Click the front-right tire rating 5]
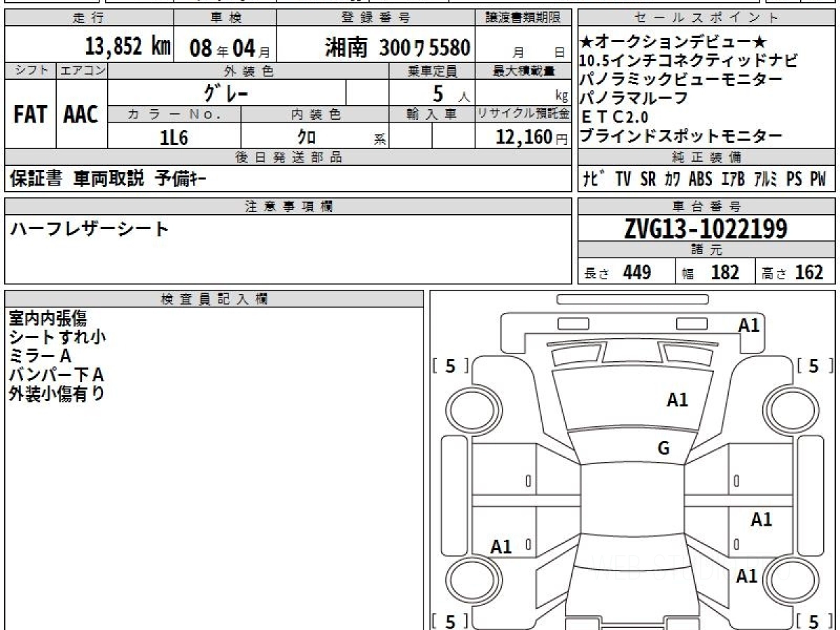The image size is (840, 630). 817,365
